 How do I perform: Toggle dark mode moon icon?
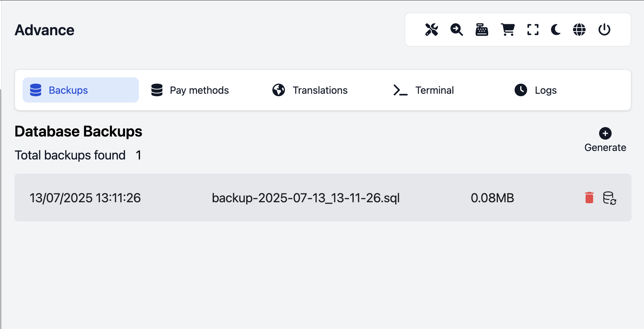coord(556,30)
